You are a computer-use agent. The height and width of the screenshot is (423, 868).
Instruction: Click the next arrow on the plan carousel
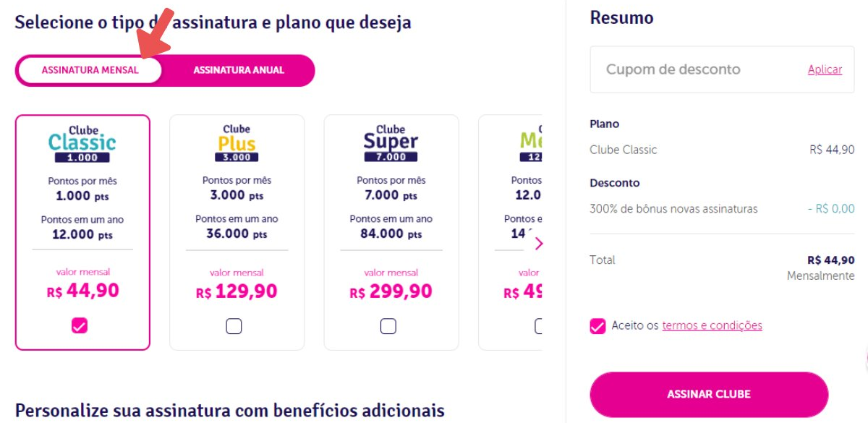(x=538, y=244)
